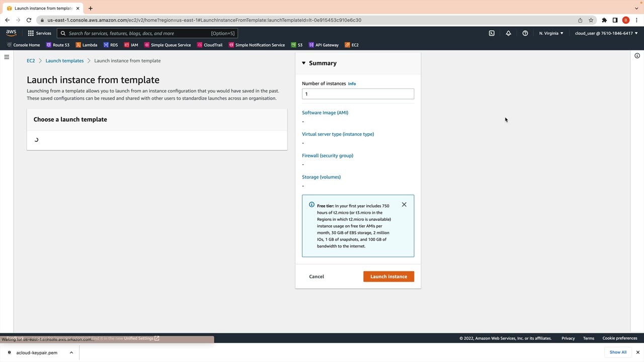Open the notifications bell

pyautogui.click(x=508, y=33)
